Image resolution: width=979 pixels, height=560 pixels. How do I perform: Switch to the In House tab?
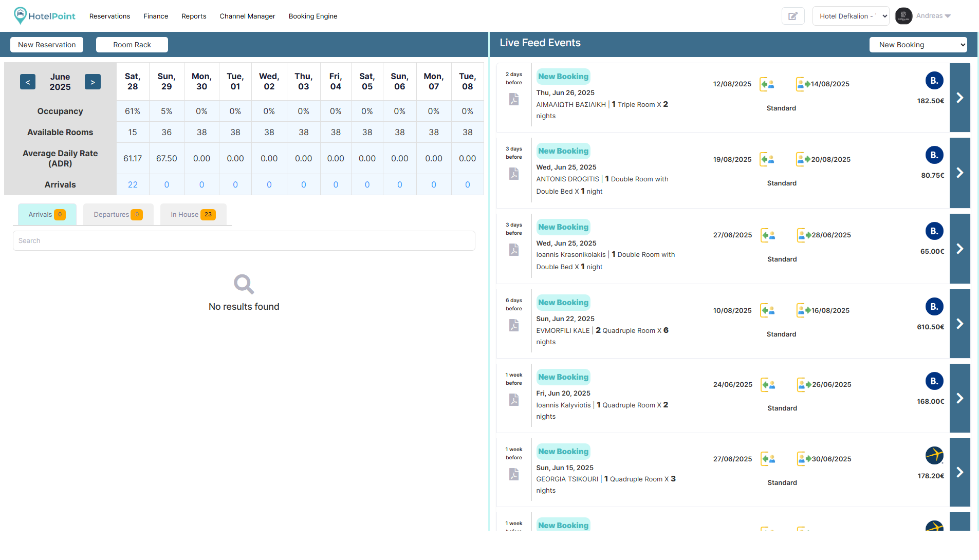tap(193, 214)
